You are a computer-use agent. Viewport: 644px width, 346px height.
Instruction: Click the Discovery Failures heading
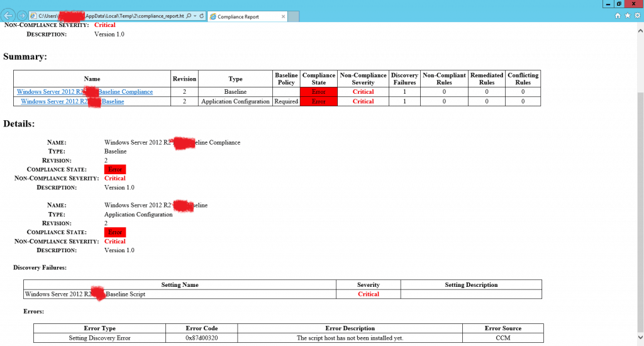click(x=40, y=267)
